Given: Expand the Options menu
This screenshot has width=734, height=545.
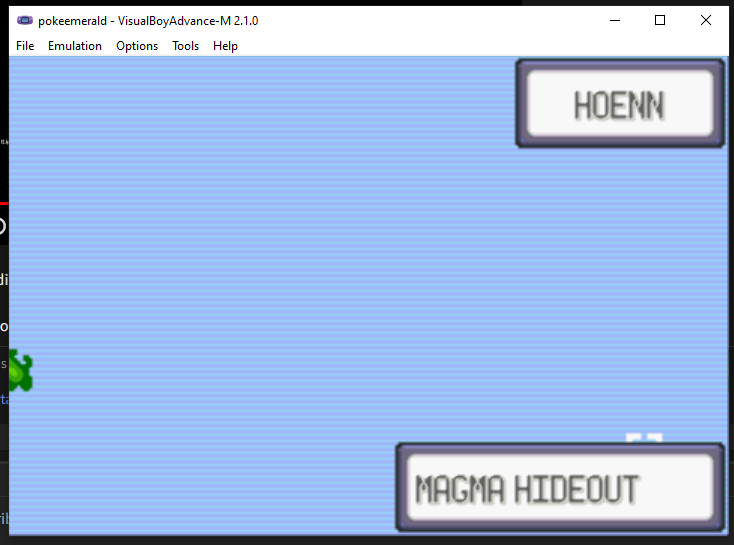Looking at the screenshot, I should (x=137, y=46).
